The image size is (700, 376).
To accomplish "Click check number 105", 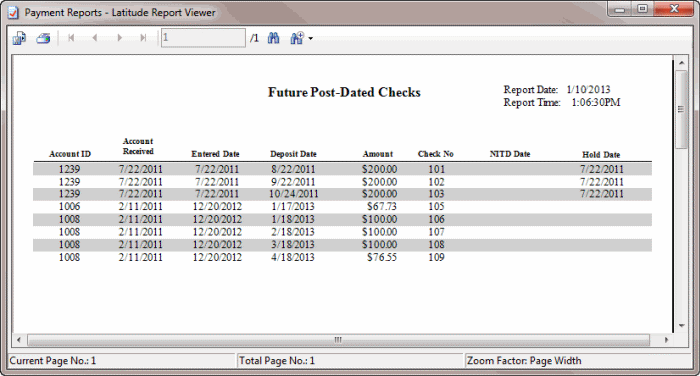I will pyautogui.click(x=437, y=206).
